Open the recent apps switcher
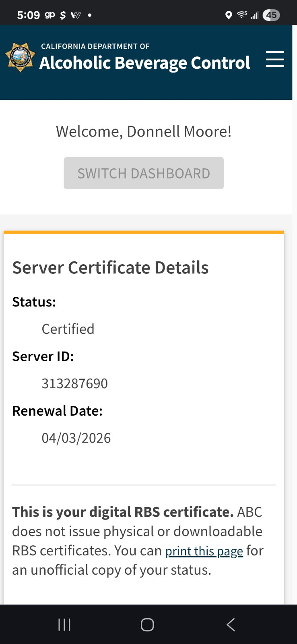 pyautogui.click(x=64, y=625)
